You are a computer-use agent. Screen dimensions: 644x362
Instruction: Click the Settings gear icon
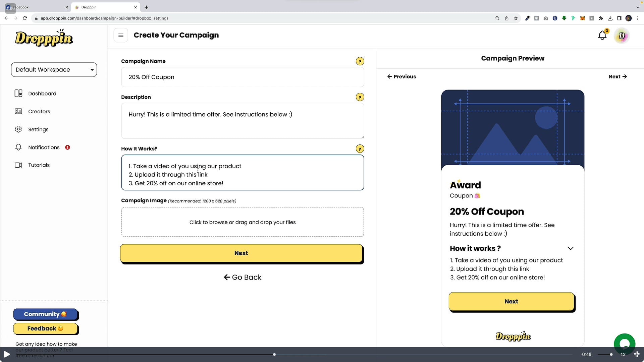pyautogui.click(x=18, y=129)
